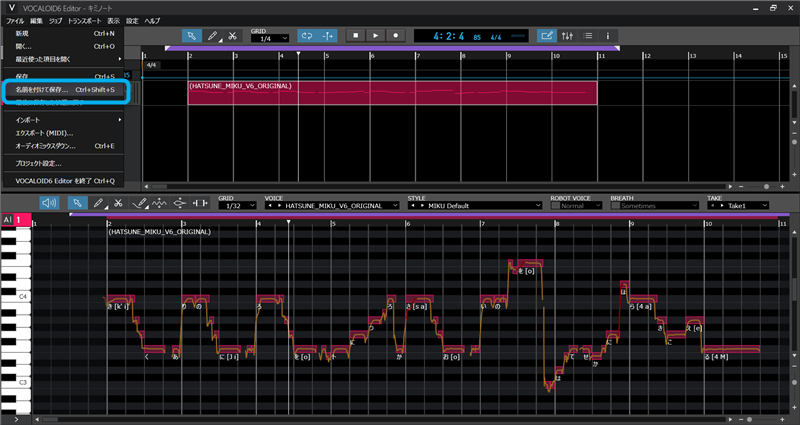
Task: Choose 名前を付けて保存... menu entry
Action: pos(64,89)
